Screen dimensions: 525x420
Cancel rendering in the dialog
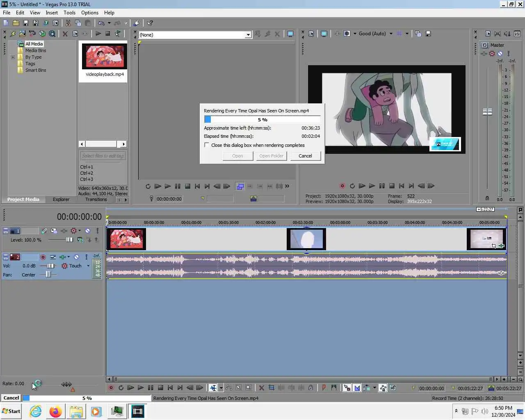(x=305, y=156)
